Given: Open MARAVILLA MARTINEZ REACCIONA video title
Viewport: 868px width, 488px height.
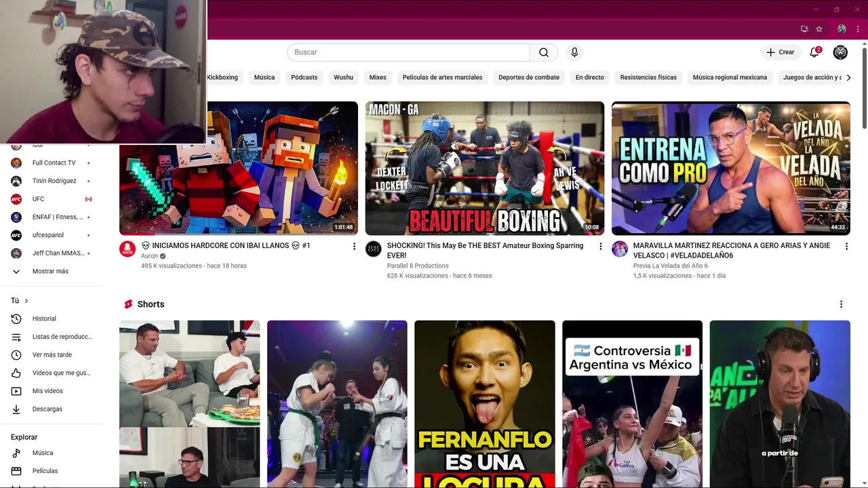Looking at the screenshot, I should [732, 250].
